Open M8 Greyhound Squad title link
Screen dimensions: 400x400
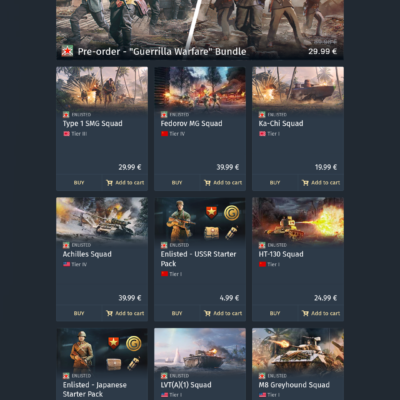pos(294,385)
